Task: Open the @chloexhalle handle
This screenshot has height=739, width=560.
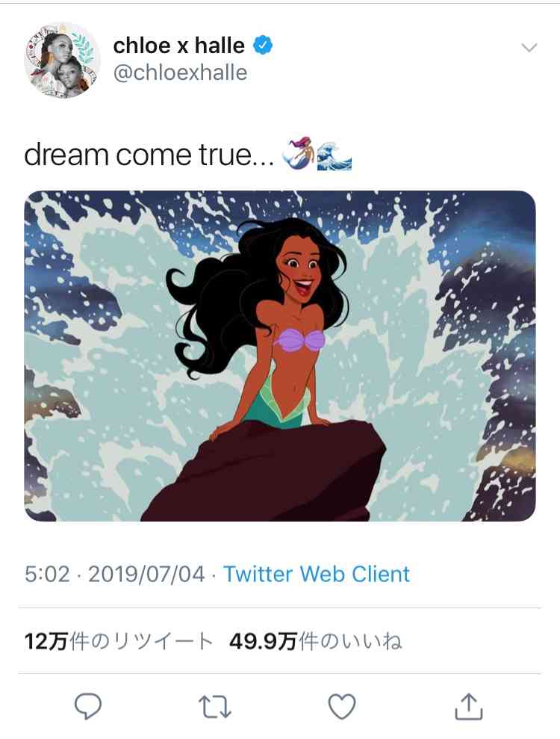Action: coord(181,72)
